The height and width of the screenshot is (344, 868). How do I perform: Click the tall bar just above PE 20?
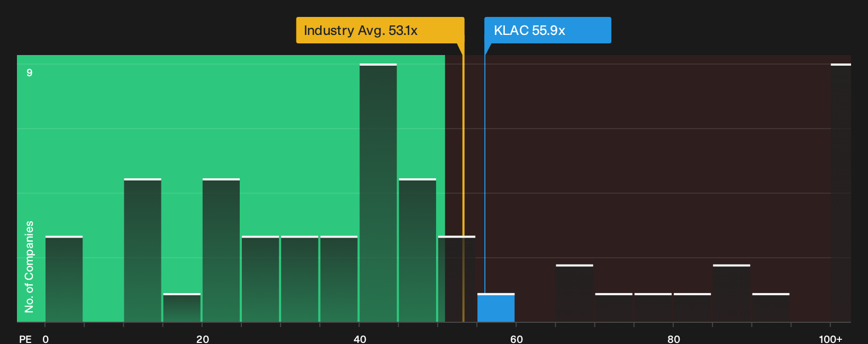point(221,251)
